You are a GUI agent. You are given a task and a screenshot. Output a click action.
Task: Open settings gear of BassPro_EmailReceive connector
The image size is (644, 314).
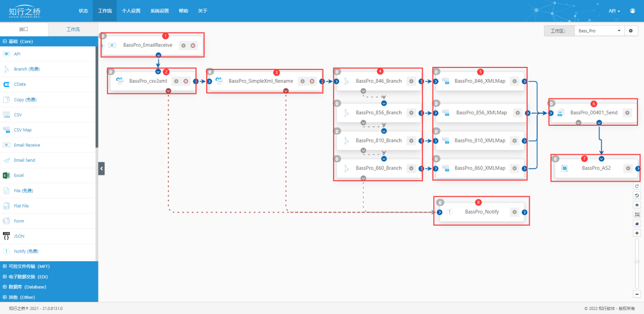pos(183,46)
